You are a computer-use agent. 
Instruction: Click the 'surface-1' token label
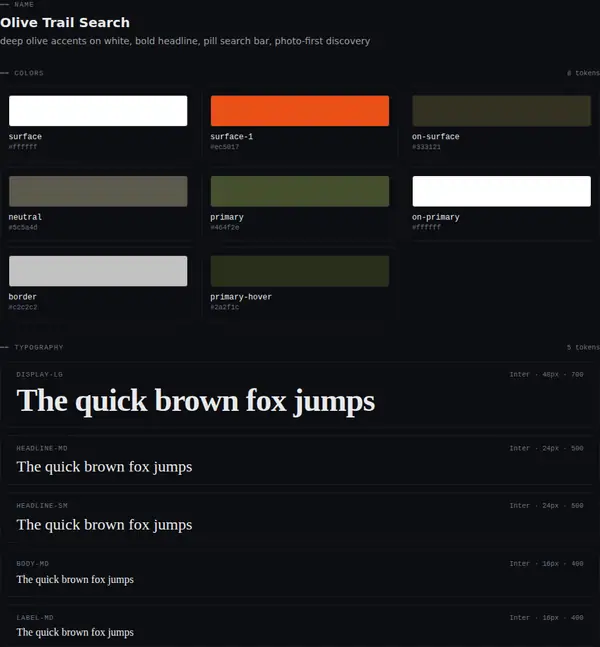click(x=231, y=137)
